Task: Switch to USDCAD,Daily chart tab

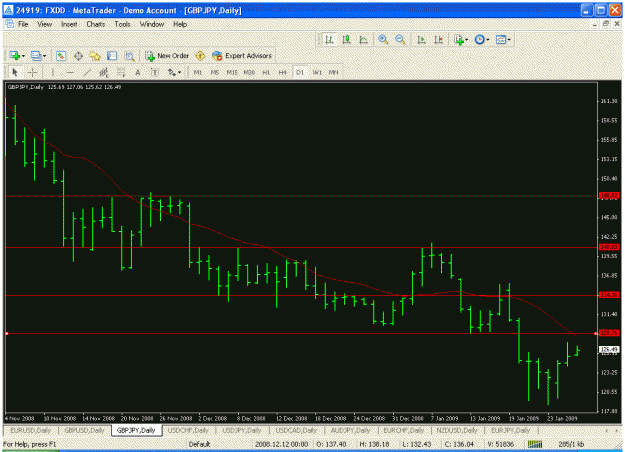Action: [x=296, y=430]
